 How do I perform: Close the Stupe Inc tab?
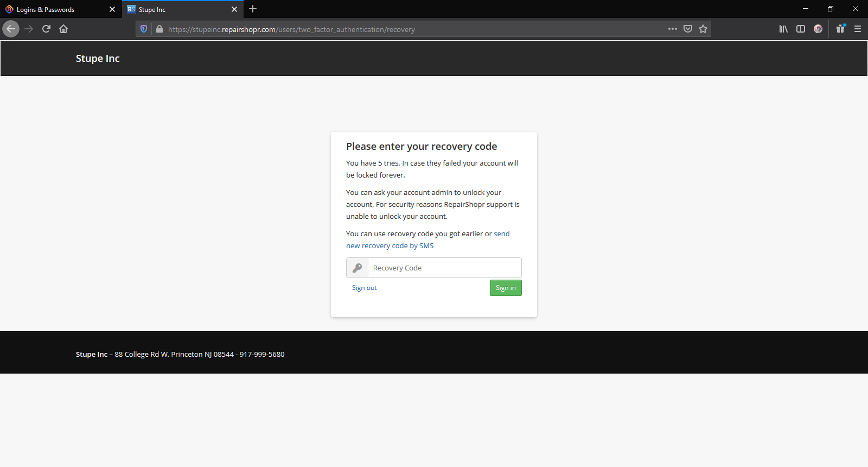click(234, 9)
